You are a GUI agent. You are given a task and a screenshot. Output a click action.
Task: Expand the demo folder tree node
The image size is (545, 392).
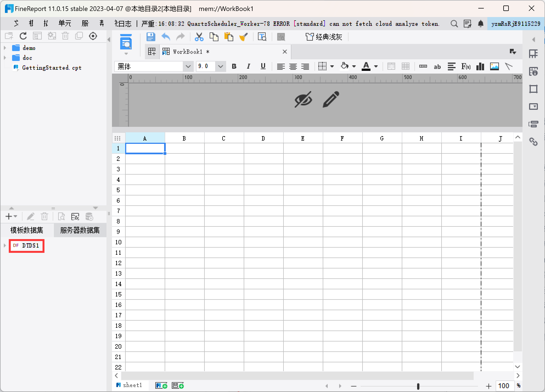5,48
